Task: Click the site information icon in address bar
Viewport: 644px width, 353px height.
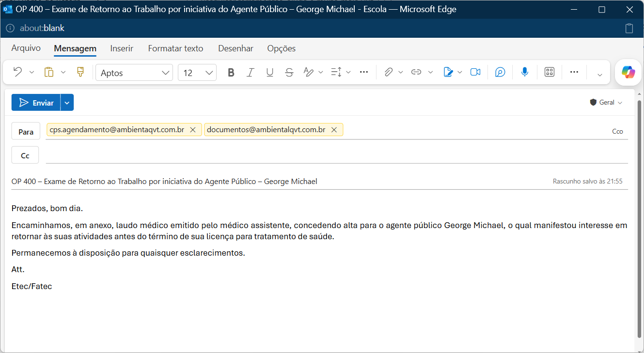Action: coord(10,28)
